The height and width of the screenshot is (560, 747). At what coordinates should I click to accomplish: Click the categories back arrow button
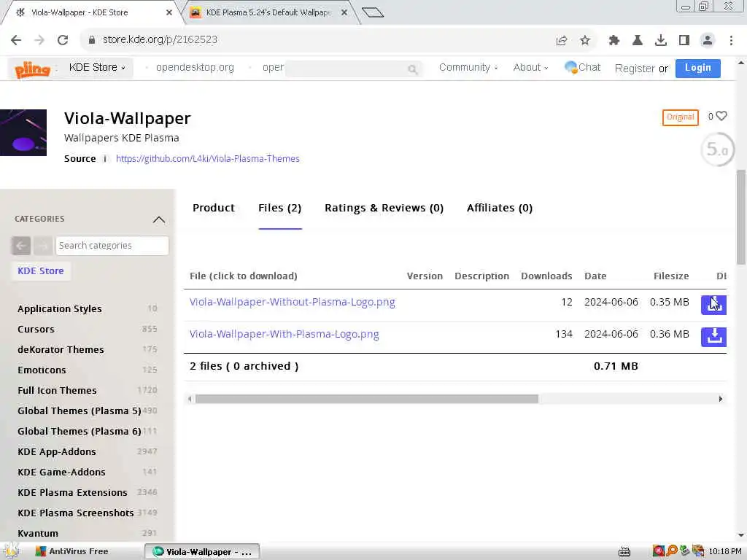[21, 246]
